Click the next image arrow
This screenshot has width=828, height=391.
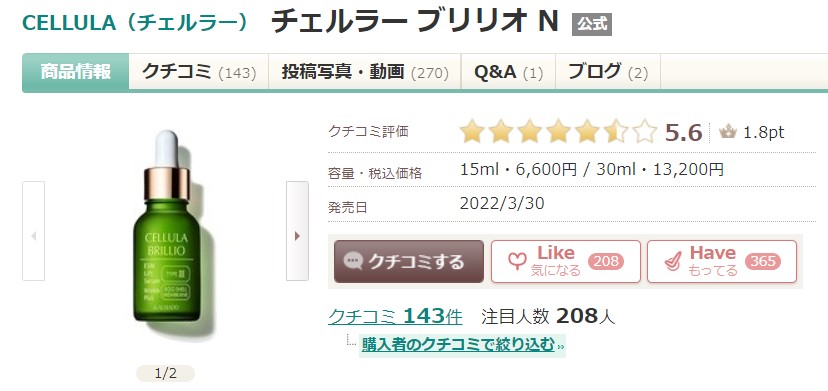tap(297, 231)
